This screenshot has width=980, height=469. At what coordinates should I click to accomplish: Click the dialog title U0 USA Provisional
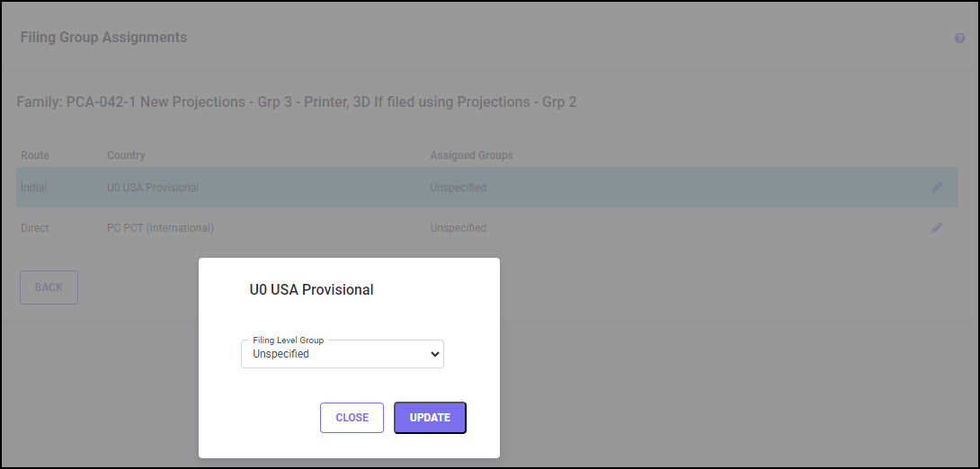(x=311, y=289)
